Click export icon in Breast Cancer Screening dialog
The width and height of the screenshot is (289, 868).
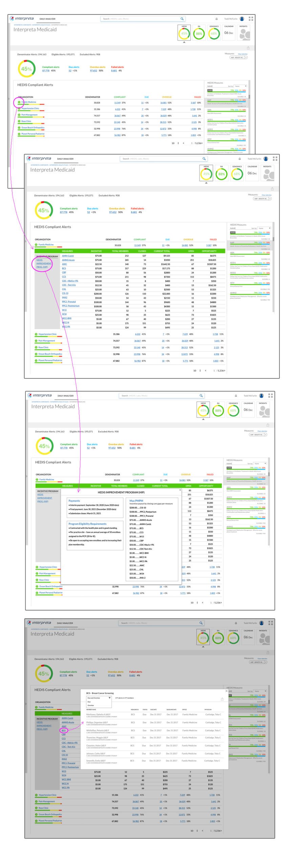tap(222, 699)
